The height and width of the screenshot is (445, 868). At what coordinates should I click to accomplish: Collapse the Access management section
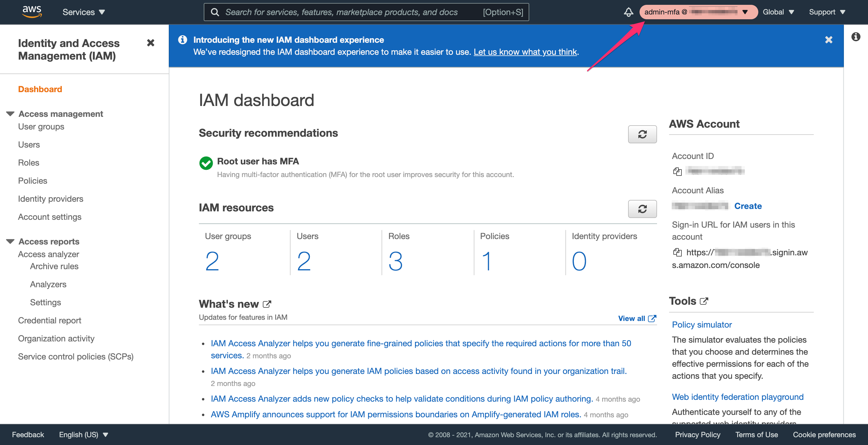click(10, 114)
